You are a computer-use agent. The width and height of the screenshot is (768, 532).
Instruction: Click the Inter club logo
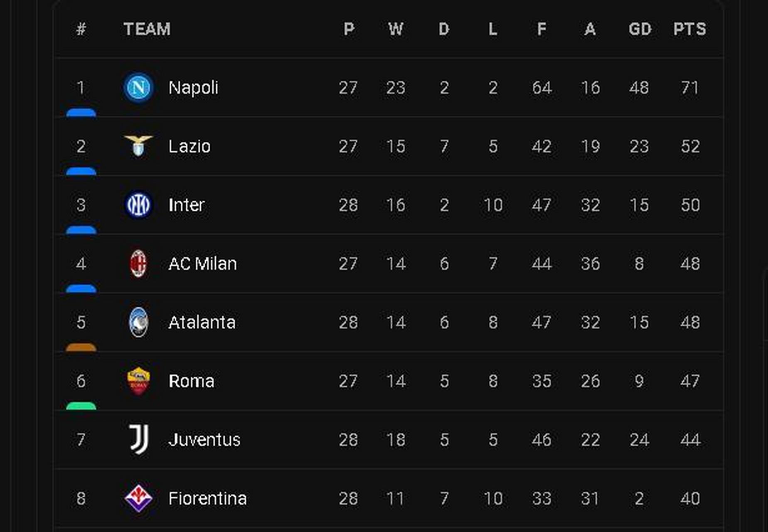(x=138, y=205)
